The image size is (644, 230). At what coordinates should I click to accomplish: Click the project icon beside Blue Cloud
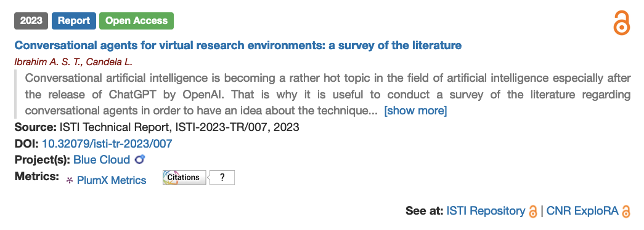[140, 159]
